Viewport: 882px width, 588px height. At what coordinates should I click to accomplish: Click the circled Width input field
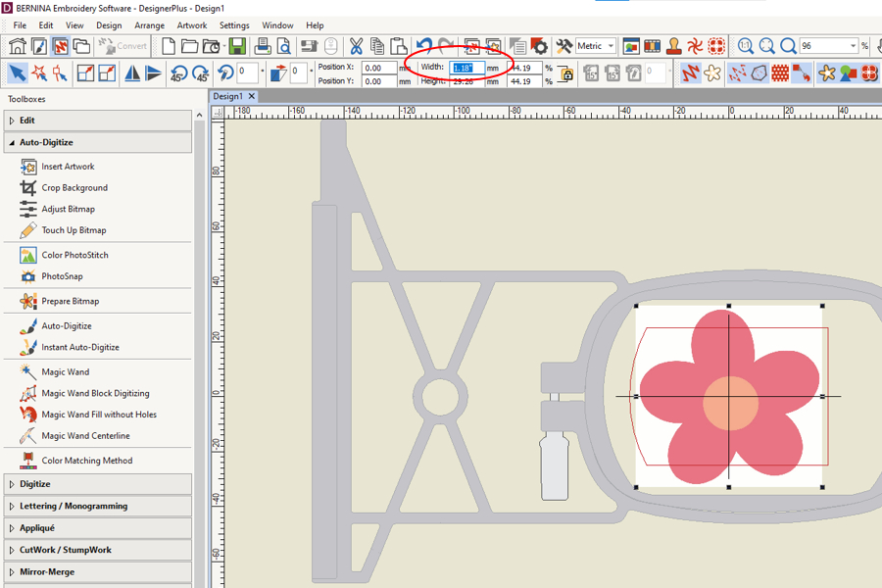click(x=465, y=66)
